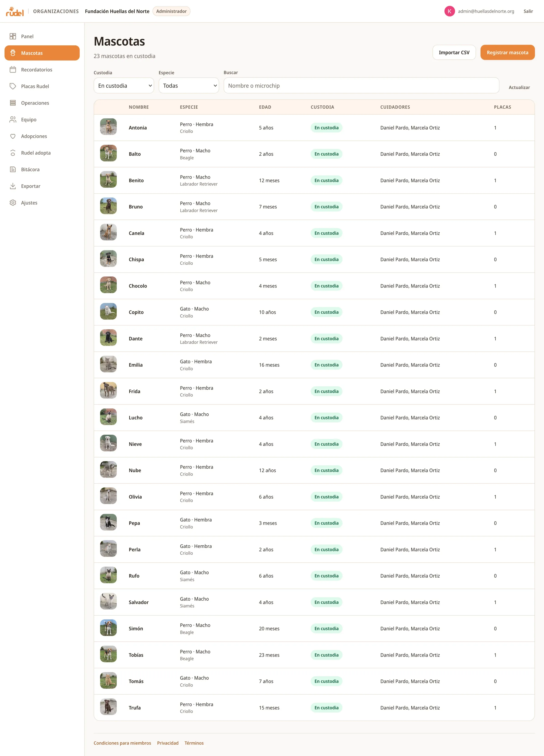Click the heart icon for Adopciones
The width and height of the screenshot is (544, 756).
click(13, 136)
